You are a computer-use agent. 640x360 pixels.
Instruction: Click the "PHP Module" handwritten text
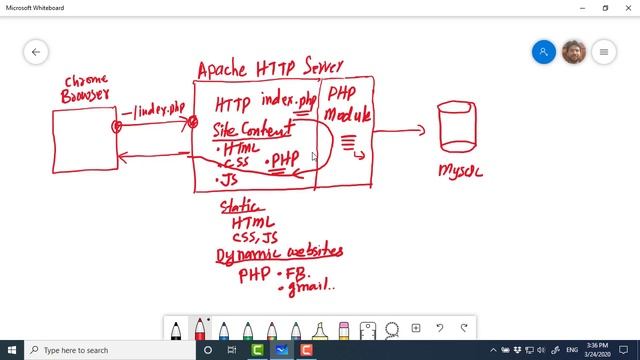(347, 104)
